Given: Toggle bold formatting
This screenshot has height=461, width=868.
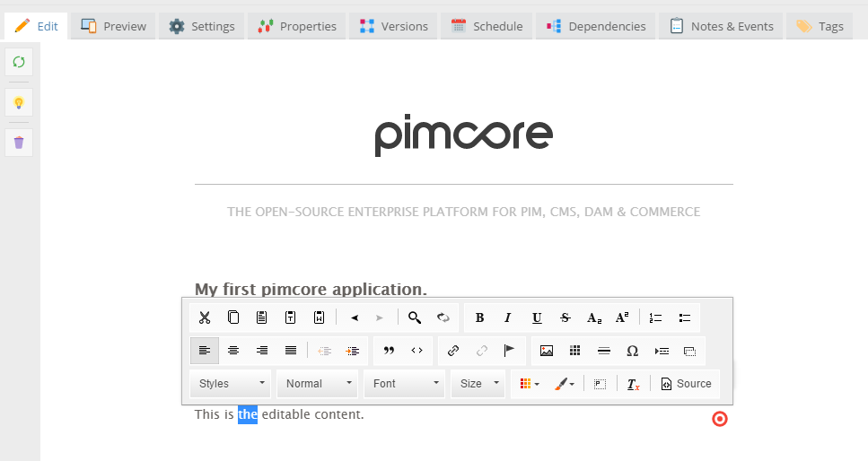Looking at the screenshot, I should (479, 317).
